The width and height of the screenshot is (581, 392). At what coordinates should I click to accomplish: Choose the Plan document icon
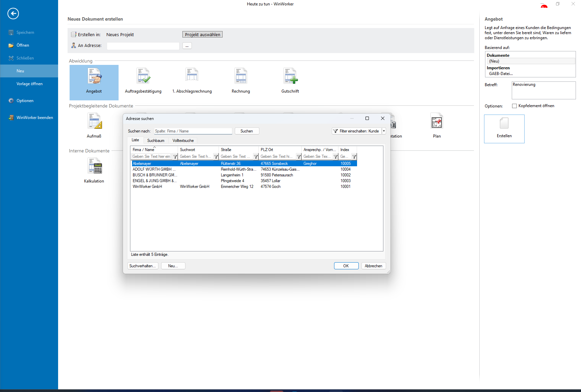tap(436, 121)
